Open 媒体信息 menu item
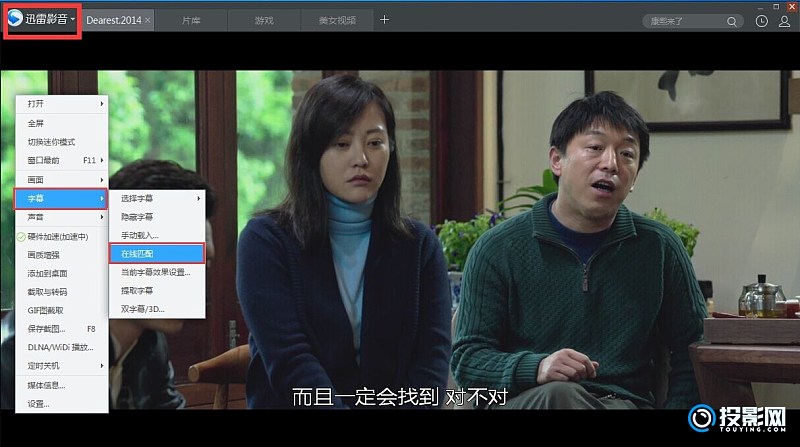The width and height of the screenshot is (800, 447). [62, 385]
